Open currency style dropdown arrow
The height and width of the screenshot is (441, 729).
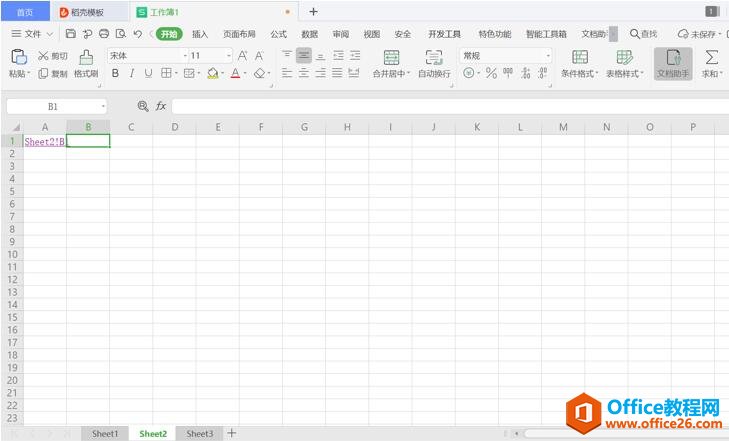(478, 73)
